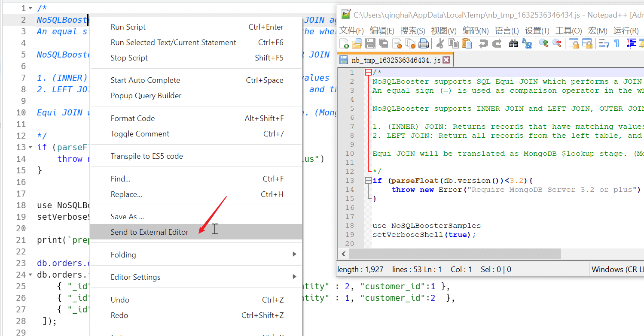644x336 pixels.
Task: Click Notepad++ horizontal scrollbar thumb
Action: coord(455,254)
